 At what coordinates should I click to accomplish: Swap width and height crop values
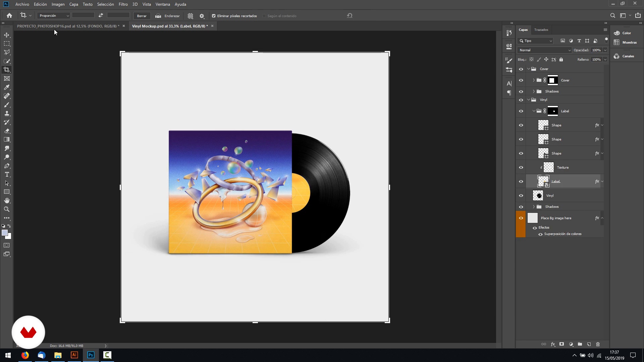click(101, 15)
